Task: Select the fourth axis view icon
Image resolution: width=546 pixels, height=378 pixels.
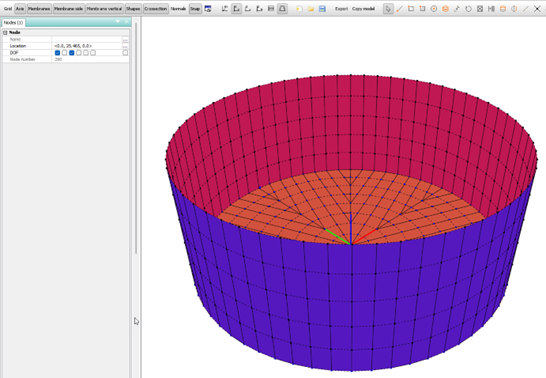Action: [x=259, y=9]
